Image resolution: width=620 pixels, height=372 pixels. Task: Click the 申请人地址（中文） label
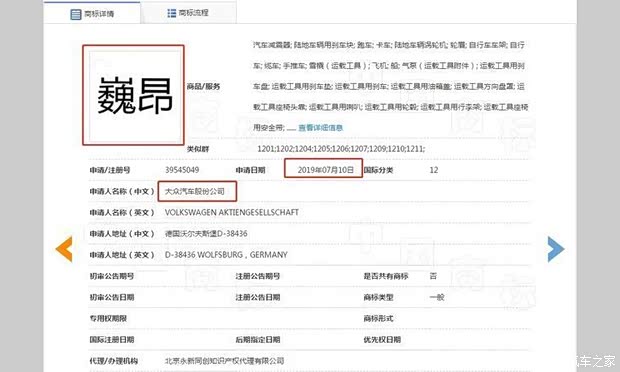click(122, 234)
